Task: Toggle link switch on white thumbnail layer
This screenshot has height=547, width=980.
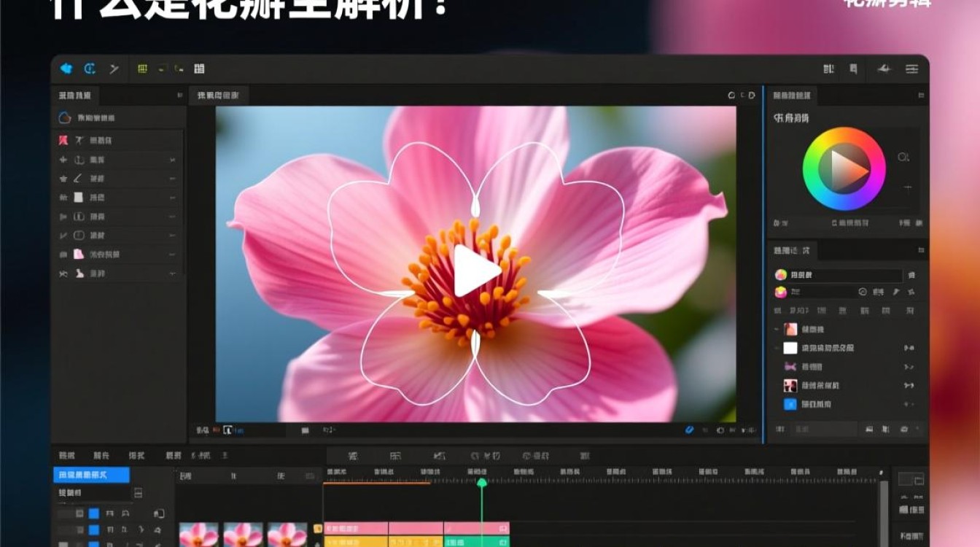Action: [x=909, y=349]
